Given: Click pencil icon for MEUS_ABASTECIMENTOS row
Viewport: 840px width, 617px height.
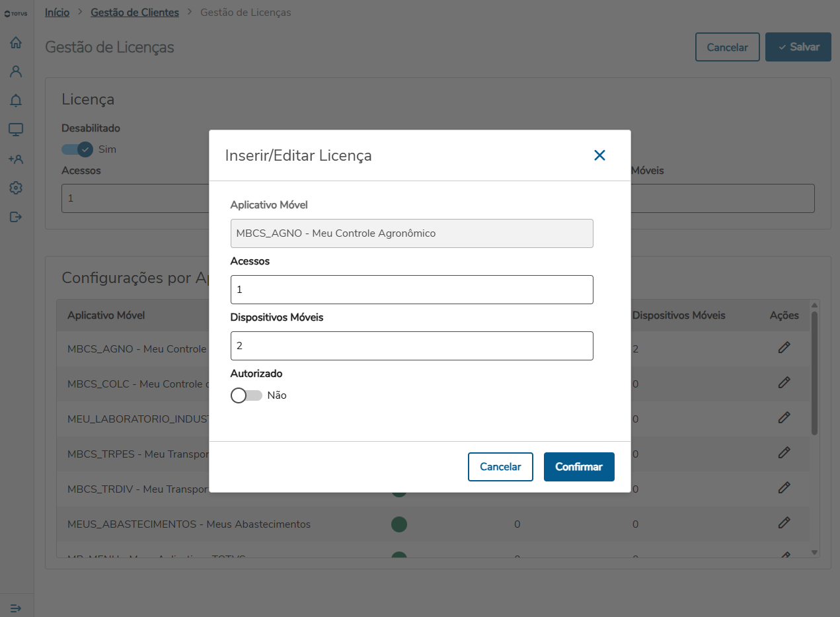Looking at the screenshot, I should coord(784,523).
